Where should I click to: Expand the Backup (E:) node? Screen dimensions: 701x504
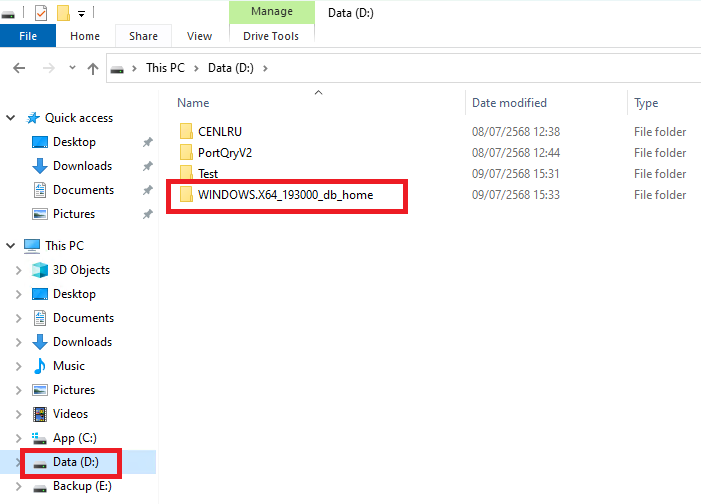pos(18,486)
